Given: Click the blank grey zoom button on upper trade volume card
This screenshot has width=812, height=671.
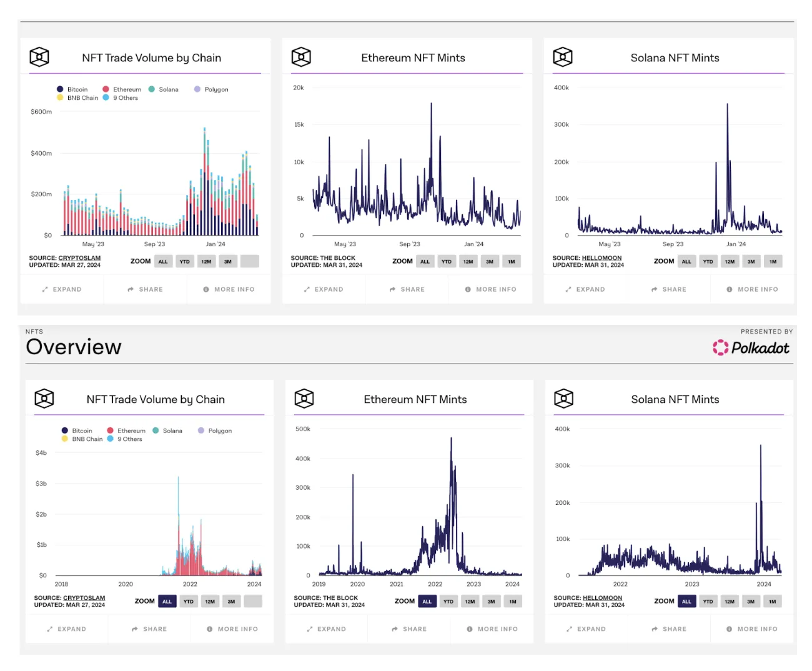Looking at the screenshot, I should click(250, 262).
